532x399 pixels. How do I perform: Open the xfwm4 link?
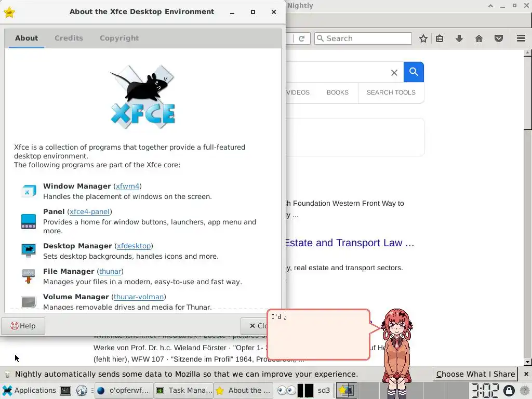coord(127,186)
